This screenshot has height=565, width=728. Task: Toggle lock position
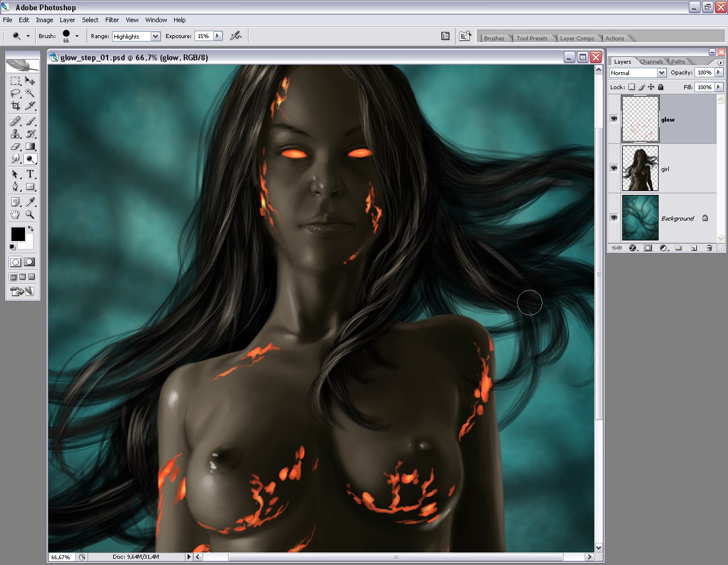(651, 87)
